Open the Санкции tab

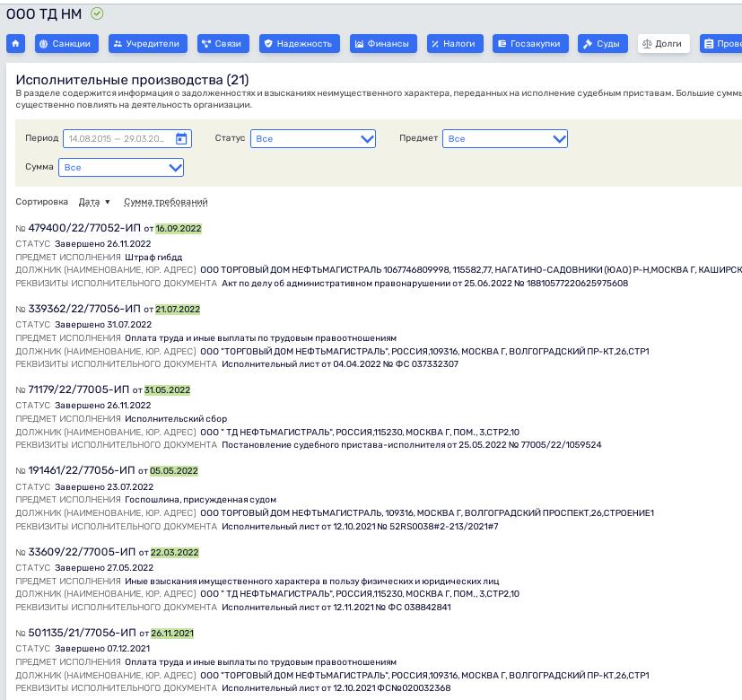pos(66,44)
